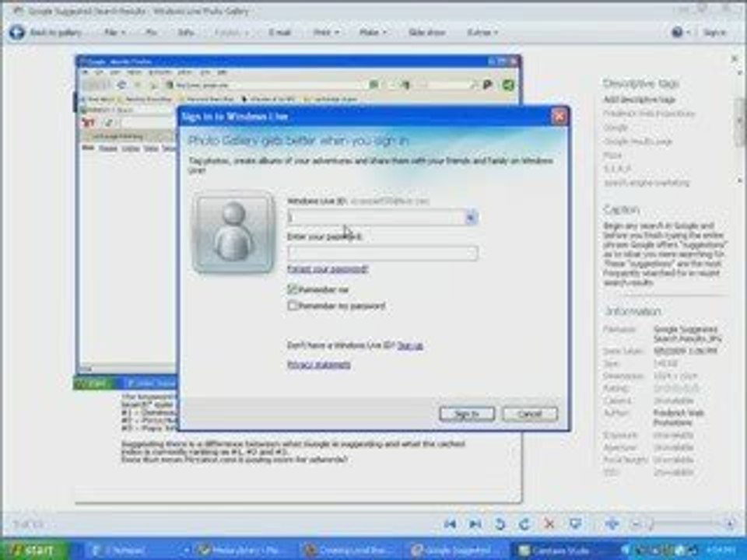
Task: Toggle the Remember me checkbox
Action: tap(293, 289)
